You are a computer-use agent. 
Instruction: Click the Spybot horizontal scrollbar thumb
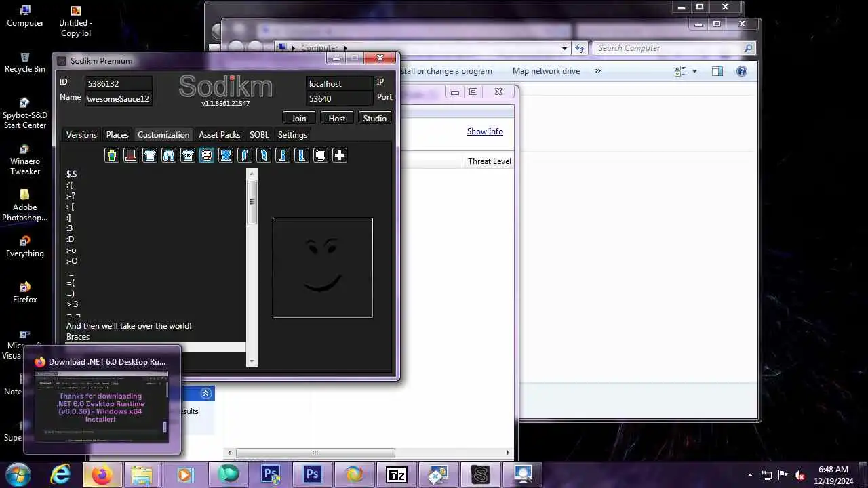click(315, 453)
